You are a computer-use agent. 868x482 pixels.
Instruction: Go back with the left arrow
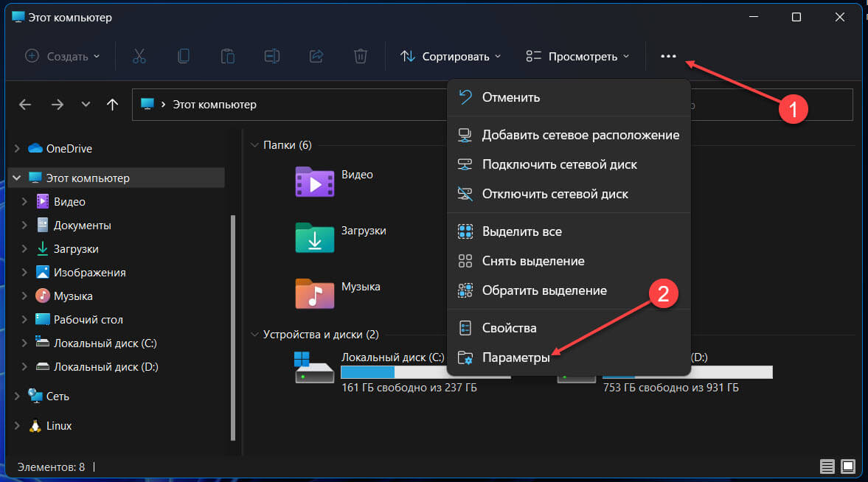25,105
